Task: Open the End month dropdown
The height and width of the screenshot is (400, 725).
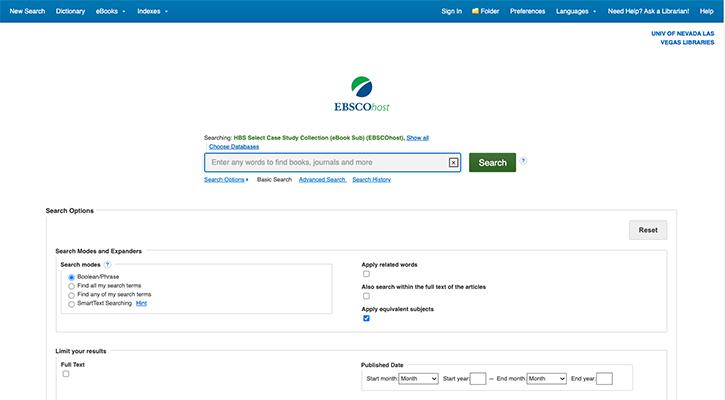Action: (x=547, y=378)
